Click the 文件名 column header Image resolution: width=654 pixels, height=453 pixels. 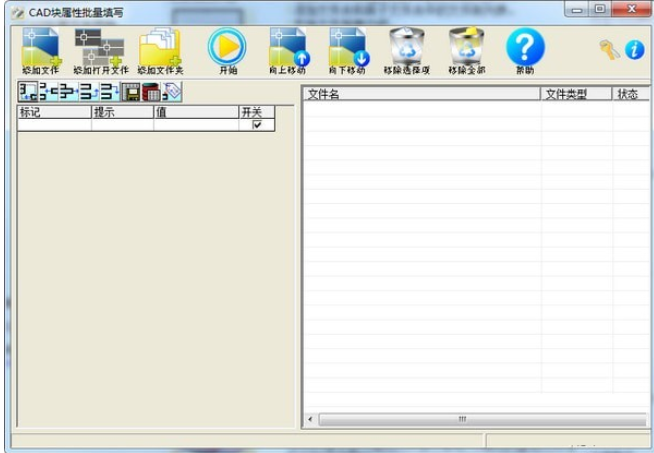[x=420, y=94]
